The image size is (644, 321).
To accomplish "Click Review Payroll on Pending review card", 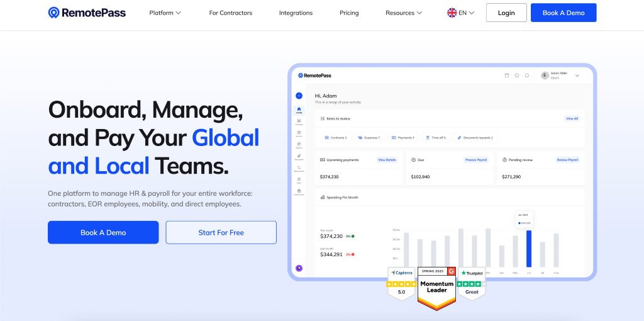I will (x=567, y=160).
